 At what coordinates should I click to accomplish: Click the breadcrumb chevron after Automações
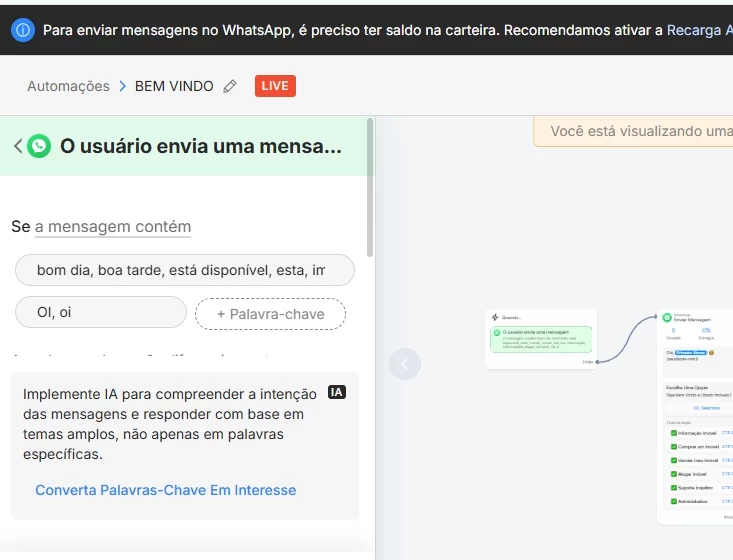(122, 86)
